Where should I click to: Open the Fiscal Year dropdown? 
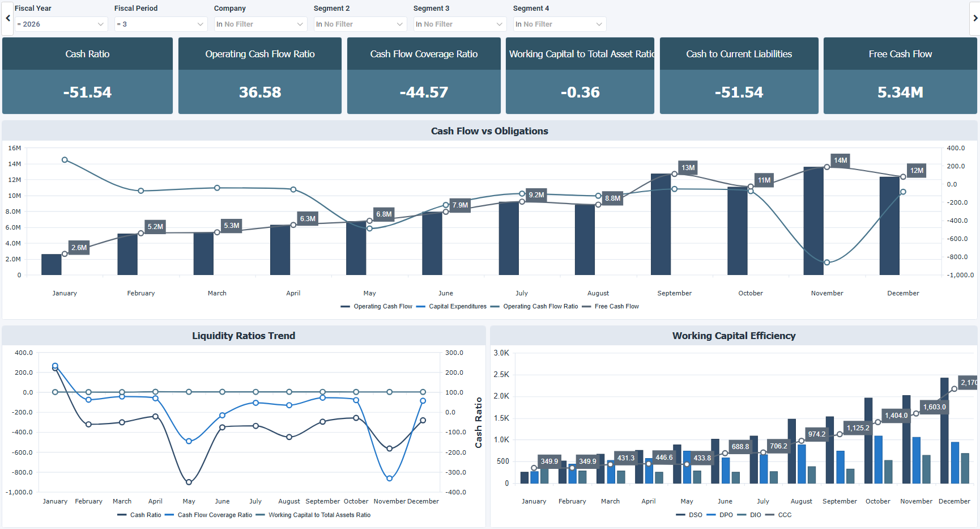pyautogui.click(x=61, y=24)
